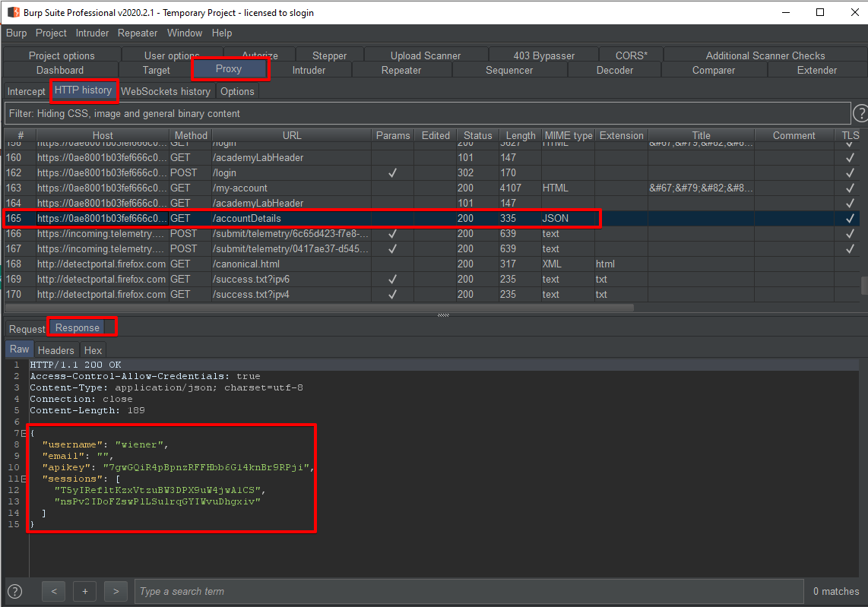
Task: Click the apikey value in response
Action: 206,467
